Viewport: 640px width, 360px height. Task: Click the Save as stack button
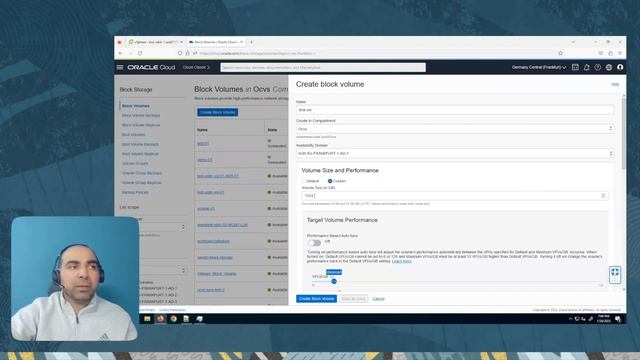point(353,299)
